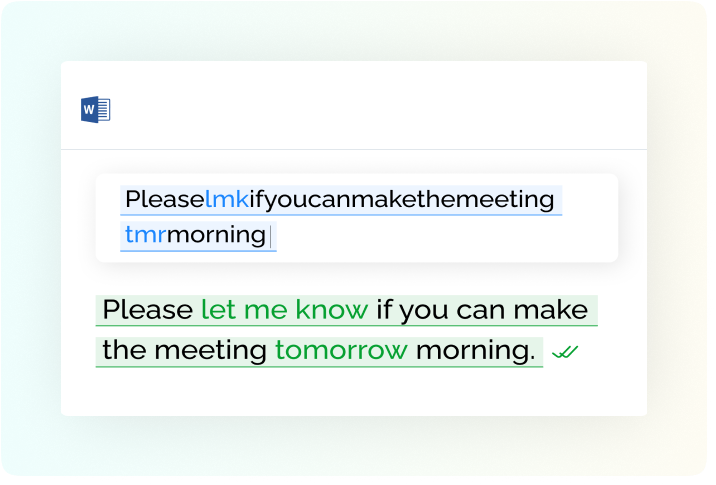Click "morning." at the end of the corrected sentence
The height and width of the screenshot is (485, 716).
pos(475,351)
